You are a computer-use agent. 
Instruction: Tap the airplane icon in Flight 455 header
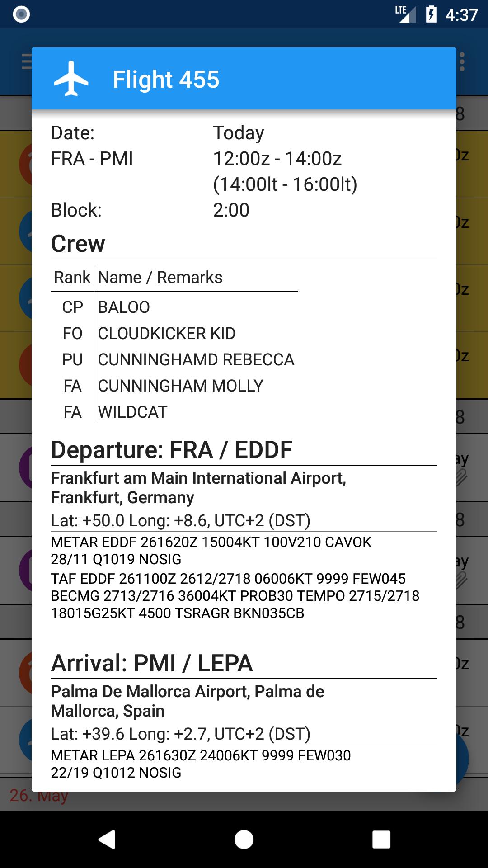click(71, 79)
